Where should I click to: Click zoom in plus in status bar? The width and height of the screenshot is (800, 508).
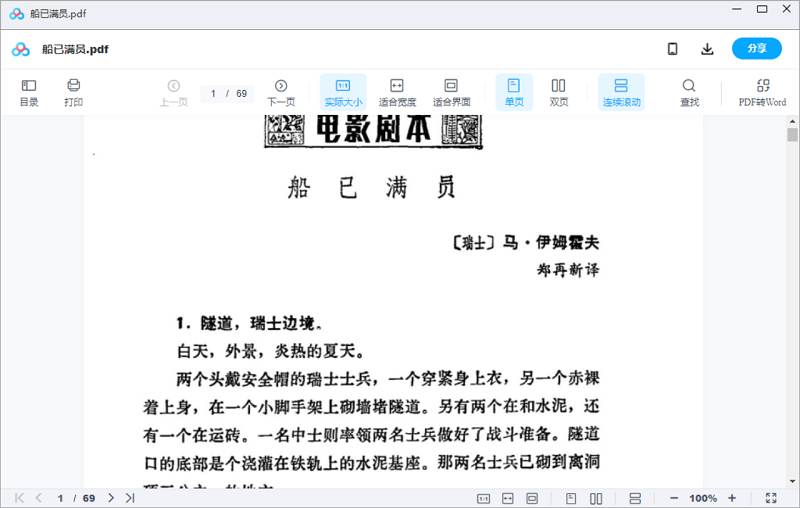[x=732, y=498]
